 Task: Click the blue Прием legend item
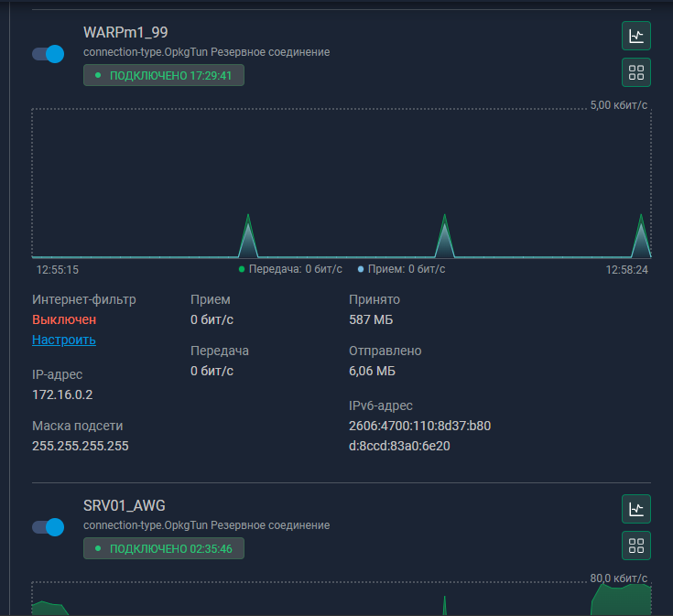[401, 269]
